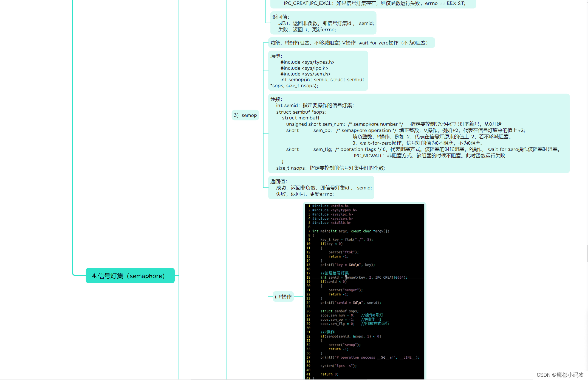This screenshot has height=380, width=588.
Task: Click the '功能: P操作(阻塞...' description node
Action: coord(351,43)
